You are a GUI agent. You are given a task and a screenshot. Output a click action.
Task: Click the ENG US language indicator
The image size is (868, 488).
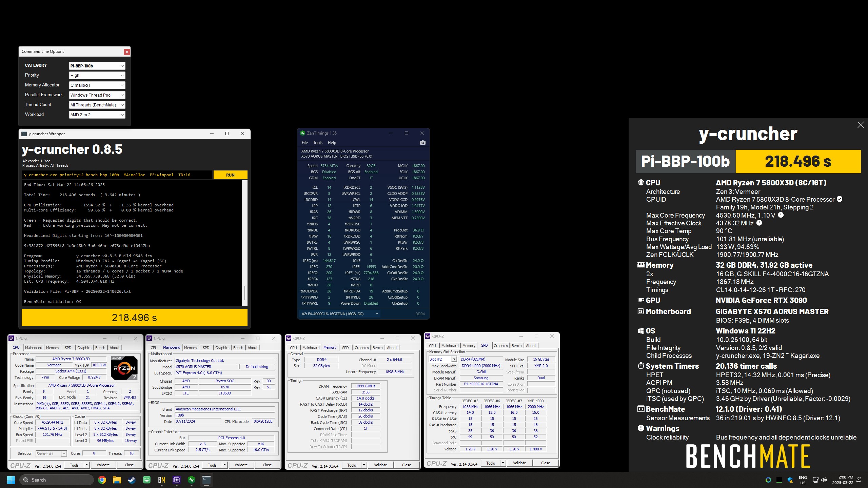pyautogui.click(x=803, y=480)
